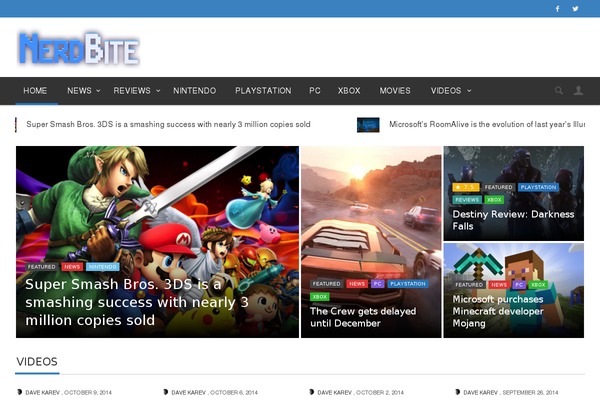Click the 7.5 star rating badge on Destiny Review
This screenshot has height=400, width=600.
click(466, 187)
